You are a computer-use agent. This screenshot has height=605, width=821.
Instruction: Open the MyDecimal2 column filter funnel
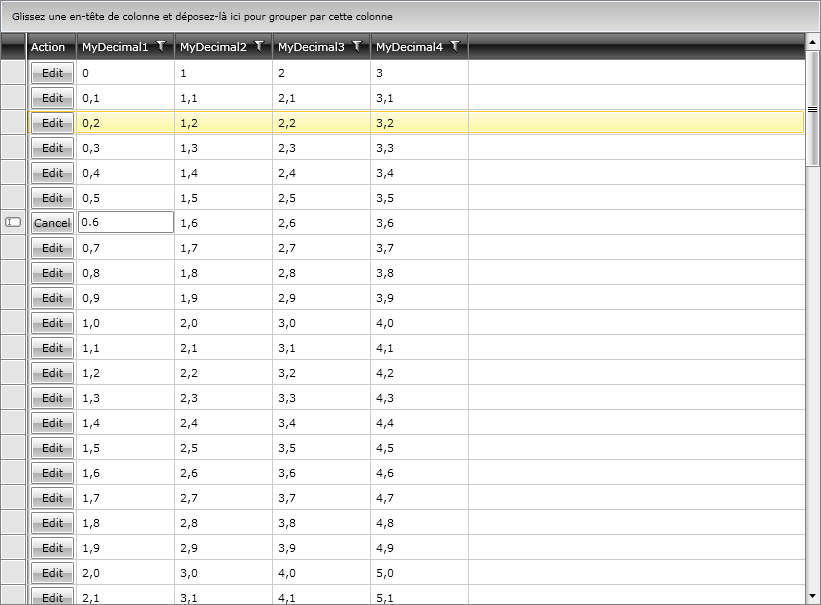259,47
